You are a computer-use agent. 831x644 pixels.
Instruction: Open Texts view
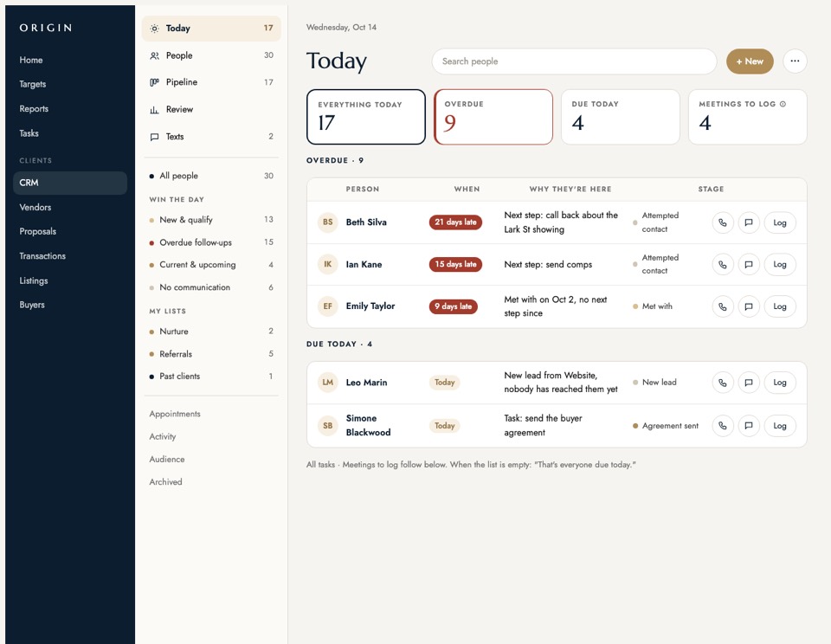211,136
